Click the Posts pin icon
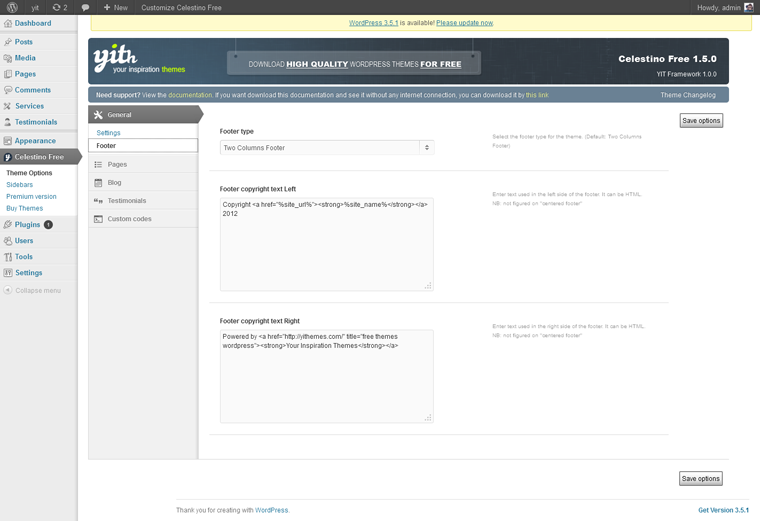The height and width of the screenshot is (521, 760). (8, 42)
